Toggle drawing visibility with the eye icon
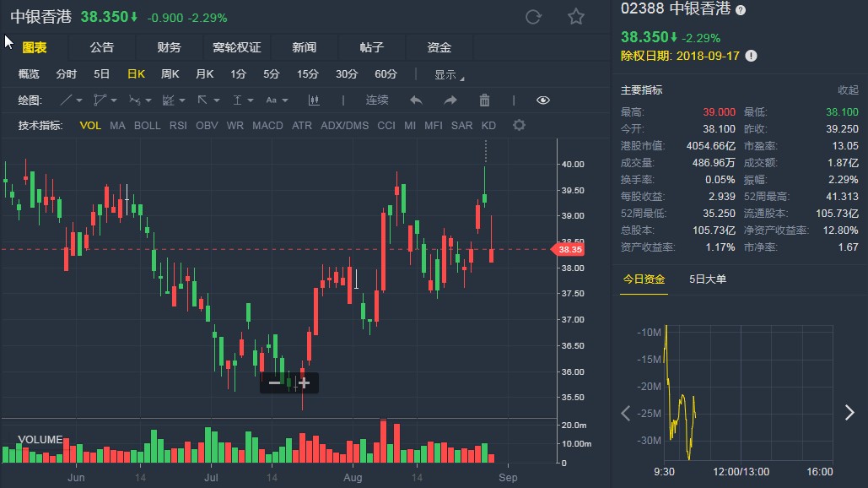The height and width of the screenshot is (488, 868). click(542, 100)
